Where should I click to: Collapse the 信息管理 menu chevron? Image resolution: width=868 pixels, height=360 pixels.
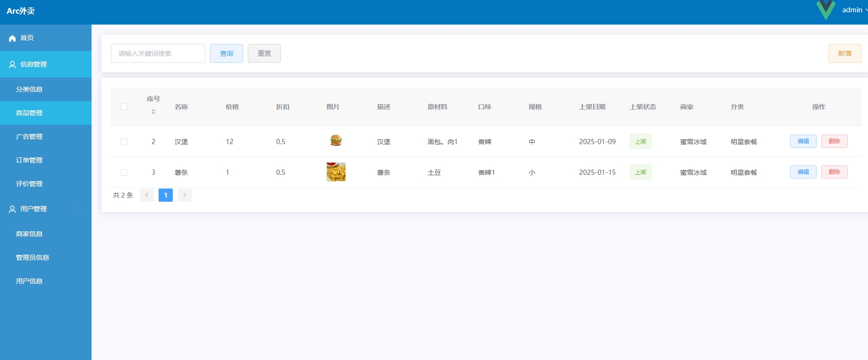(x=79, y=64)
